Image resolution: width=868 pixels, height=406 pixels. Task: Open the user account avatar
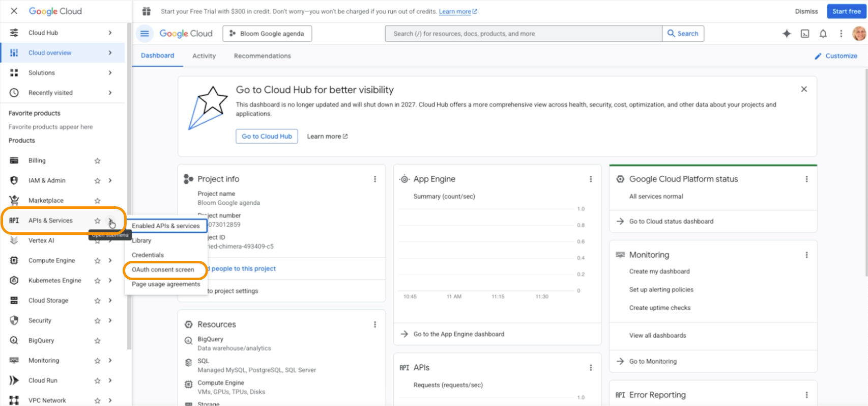[859, 34]
